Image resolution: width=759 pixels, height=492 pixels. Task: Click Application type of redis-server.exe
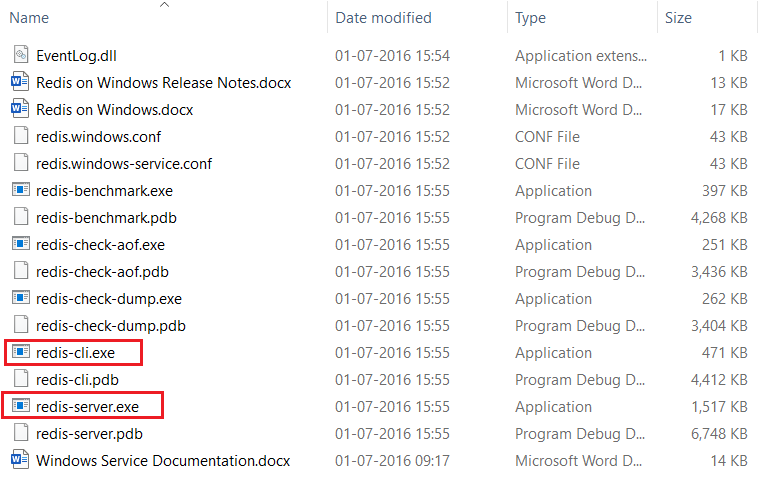pos(553,407)
